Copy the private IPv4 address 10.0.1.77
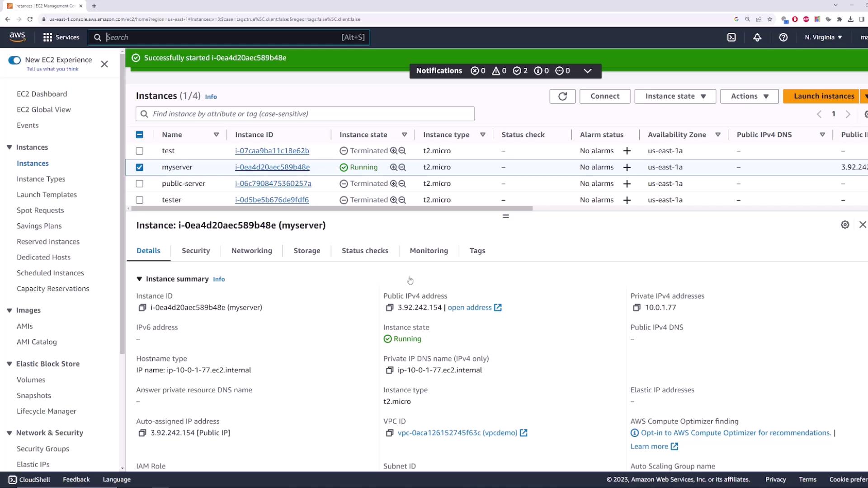Viewport: 868px width, 488px height. coord(637,308)
